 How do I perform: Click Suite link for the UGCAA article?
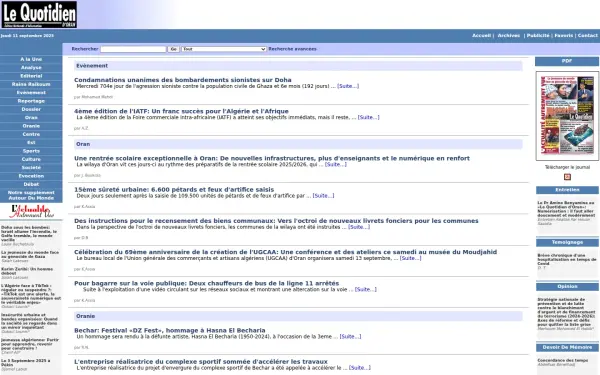(411, 258)
